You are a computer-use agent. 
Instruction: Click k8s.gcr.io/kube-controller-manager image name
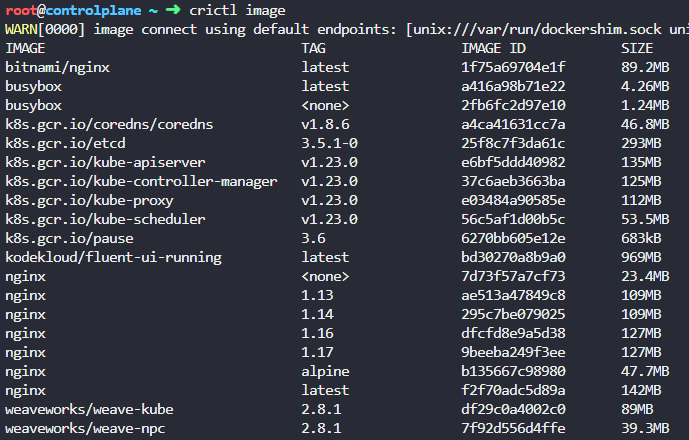pyautogui.click(x=141, y=181)
